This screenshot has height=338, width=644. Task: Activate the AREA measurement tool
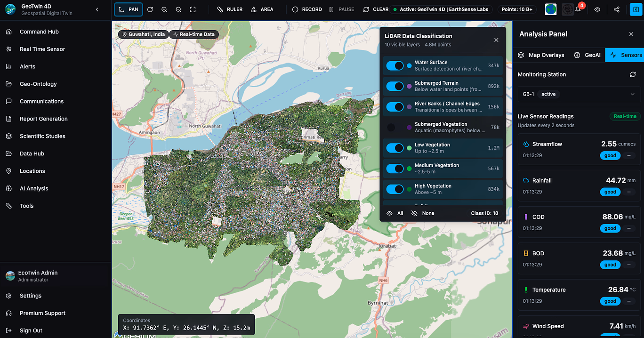pos(262,9)
